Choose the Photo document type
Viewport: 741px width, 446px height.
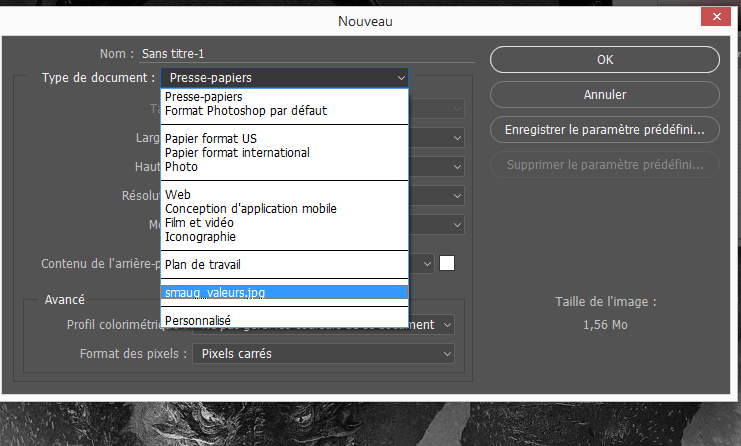181,167
